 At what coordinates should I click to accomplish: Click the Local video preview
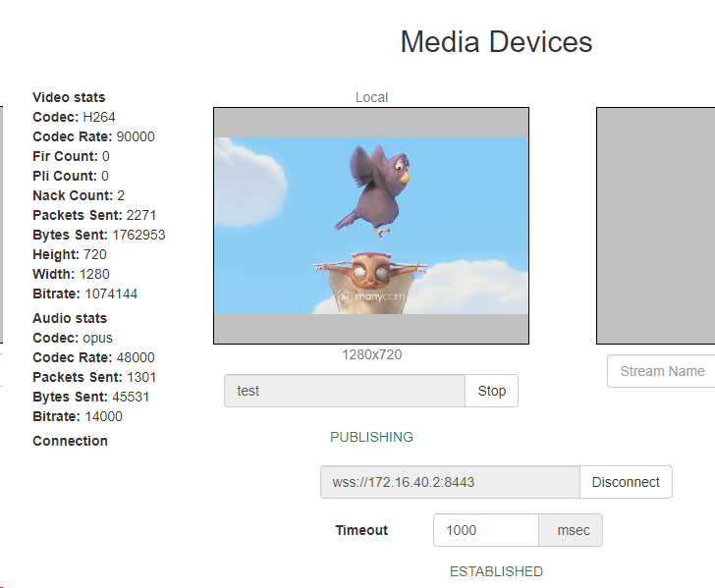coord(371,226)
